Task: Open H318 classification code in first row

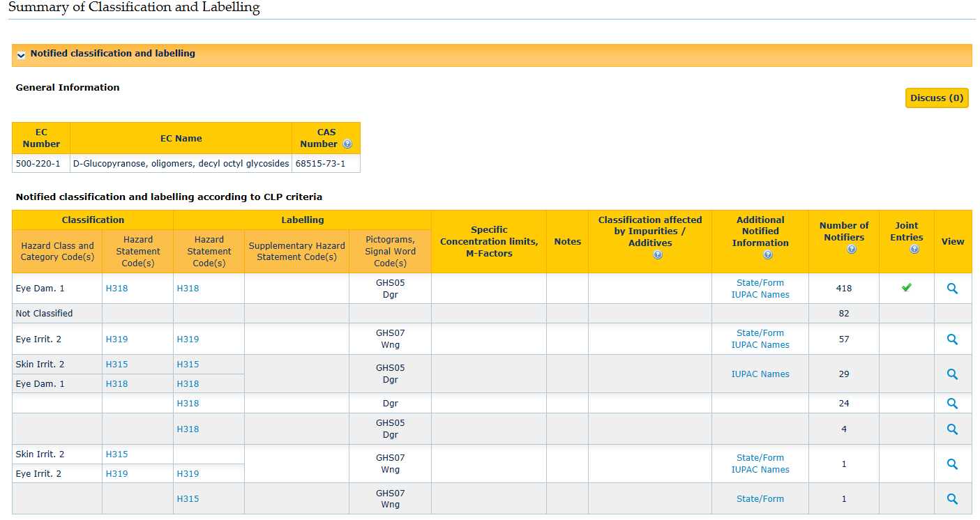Action: point(117,289)
